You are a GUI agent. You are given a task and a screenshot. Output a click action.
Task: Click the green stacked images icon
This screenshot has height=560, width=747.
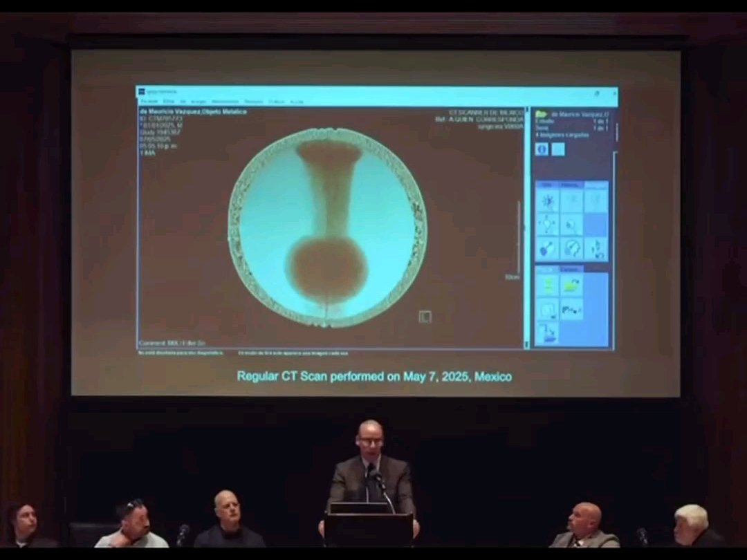tap(548, 286)
